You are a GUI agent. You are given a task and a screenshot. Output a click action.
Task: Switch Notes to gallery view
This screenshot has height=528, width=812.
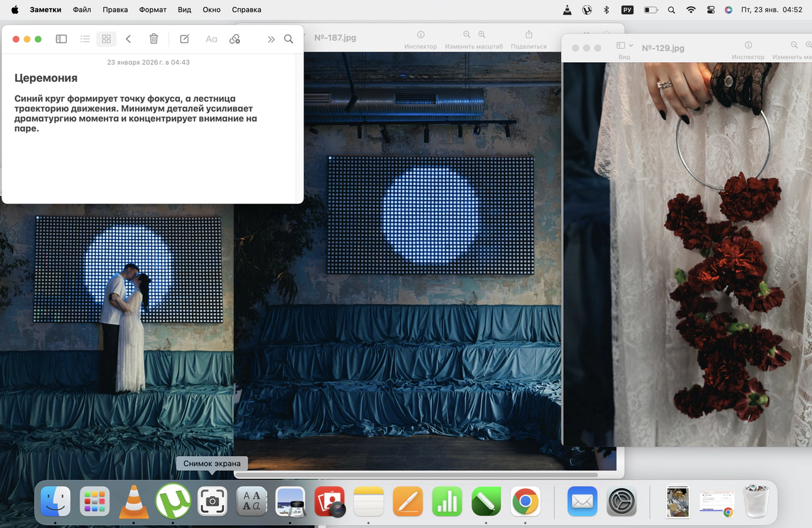(x=106, y=39)
